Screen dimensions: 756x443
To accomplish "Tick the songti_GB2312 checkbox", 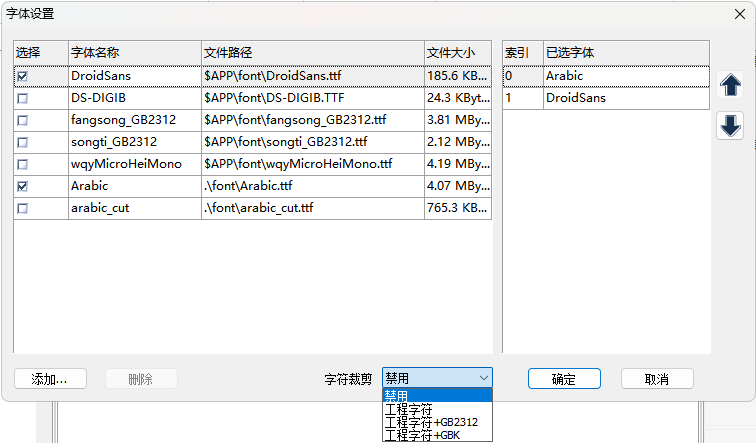I will [23, 142].
